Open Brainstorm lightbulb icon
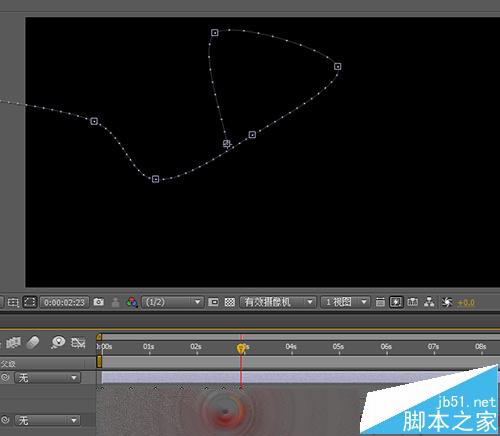The width and height of the screenshot is (500, 436). click(58, 342)
